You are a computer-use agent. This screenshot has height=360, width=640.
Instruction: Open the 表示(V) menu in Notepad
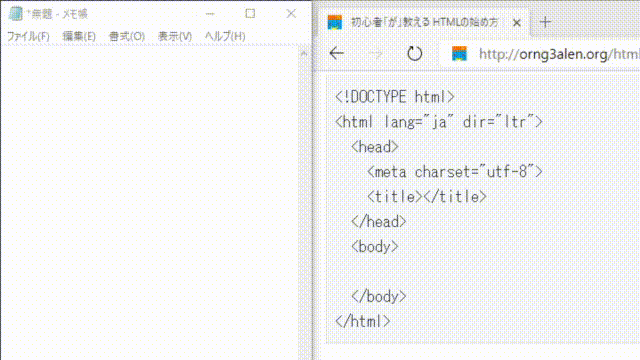[175, 36]
